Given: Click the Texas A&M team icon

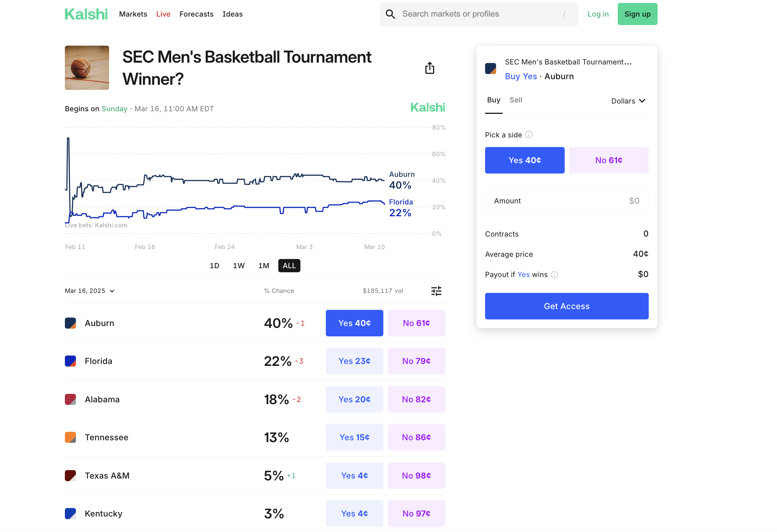Looking at the screenshot, I should [x=70, y=476].
